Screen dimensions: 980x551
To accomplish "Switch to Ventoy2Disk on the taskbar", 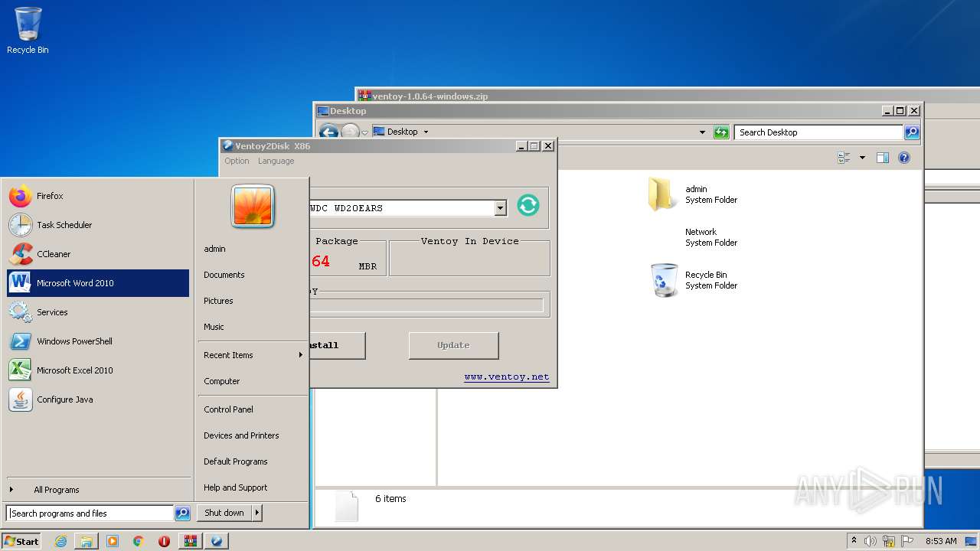I will pos(216,541).
